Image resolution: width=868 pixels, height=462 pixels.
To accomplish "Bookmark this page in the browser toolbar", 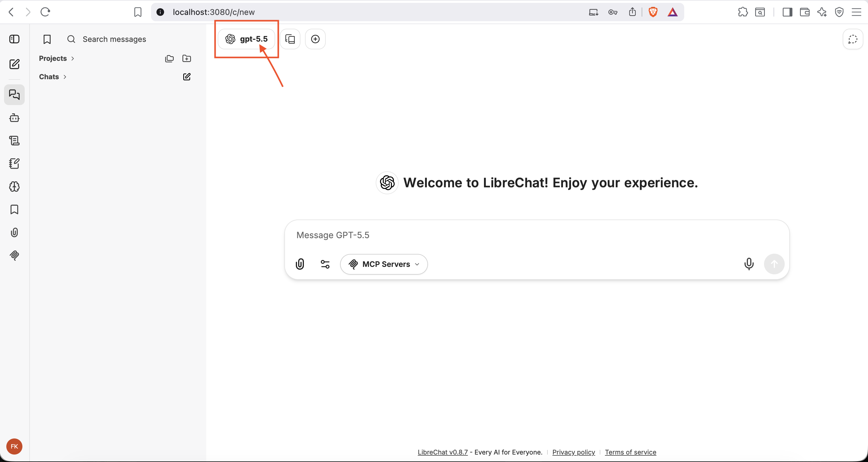I will coord(138,12).
